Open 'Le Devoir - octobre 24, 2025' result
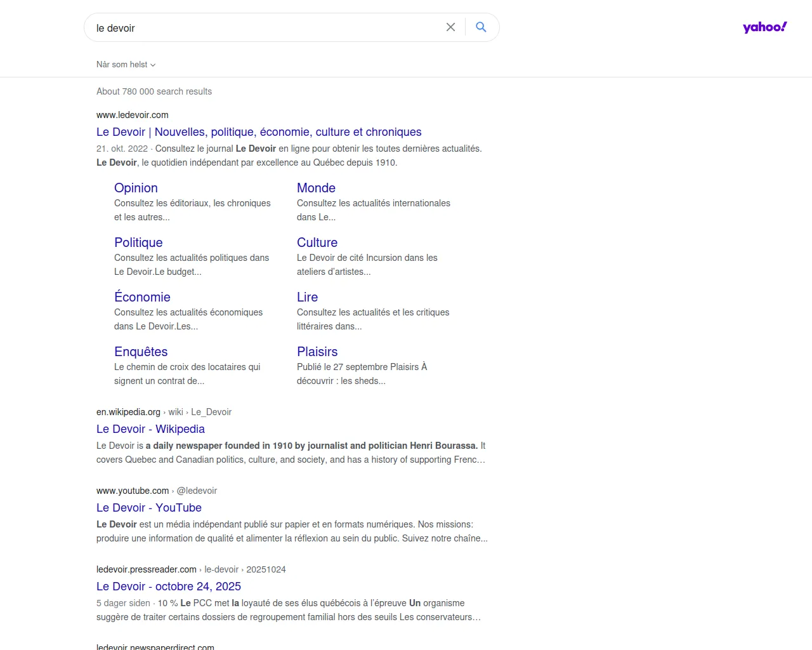The width and height of the screenshot is (812, 650). pos(169,587)
